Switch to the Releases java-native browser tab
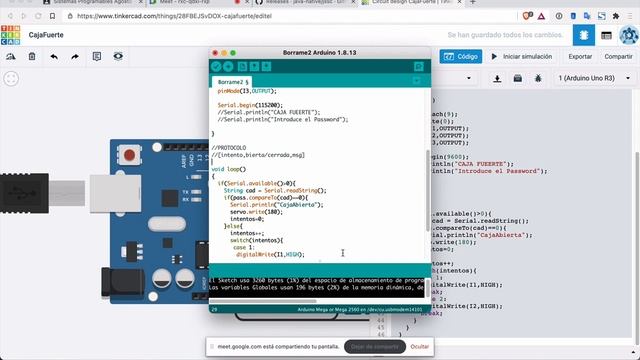The image size is (640, 360). click(x=304, y=2)
